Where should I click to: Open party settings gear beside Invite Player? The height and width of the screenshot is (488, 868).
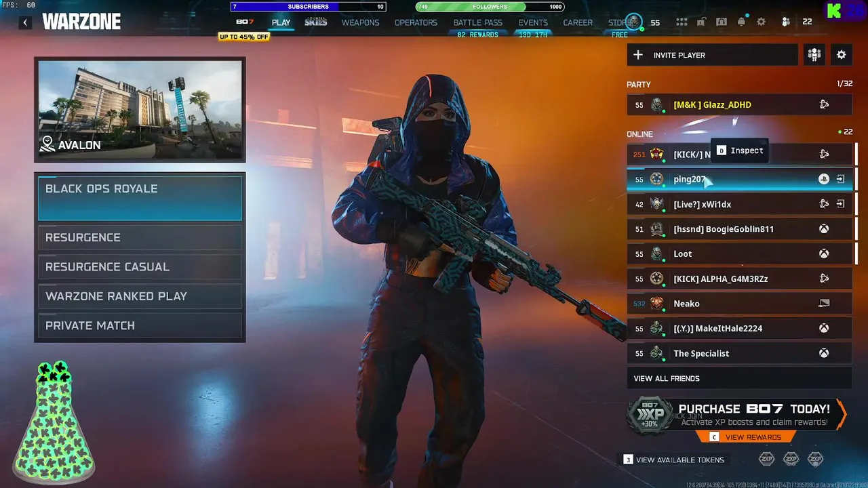click(x=842, y=55)
